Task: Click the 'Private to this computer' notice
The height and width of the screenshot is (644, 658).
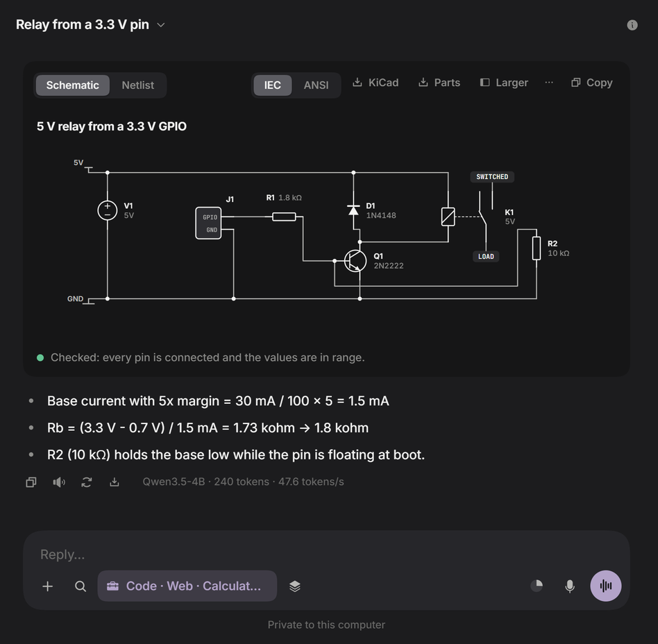Action: pos(326,625)
